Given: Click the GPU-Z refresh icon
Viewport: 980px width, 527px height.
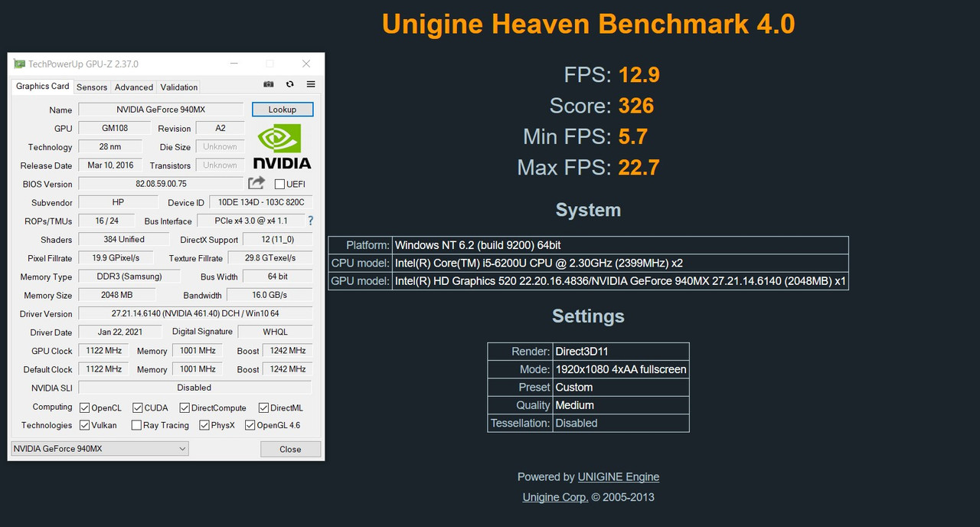Looking at the screenshot, I should point(290,84).
